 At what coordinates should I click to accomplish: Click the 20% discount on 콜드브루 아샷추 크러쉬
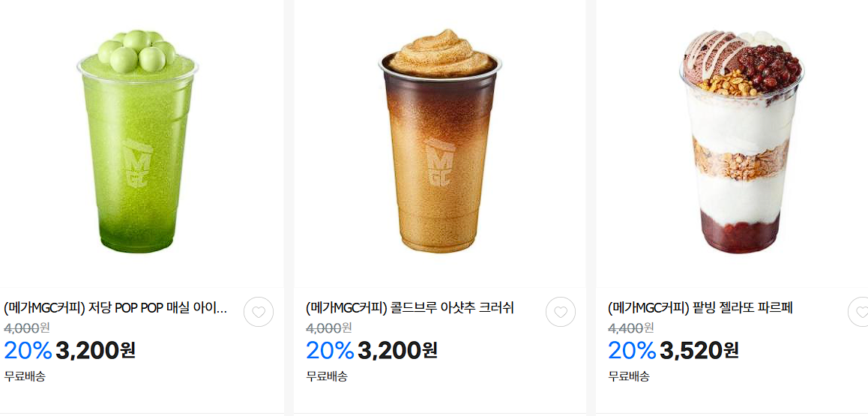329,349
